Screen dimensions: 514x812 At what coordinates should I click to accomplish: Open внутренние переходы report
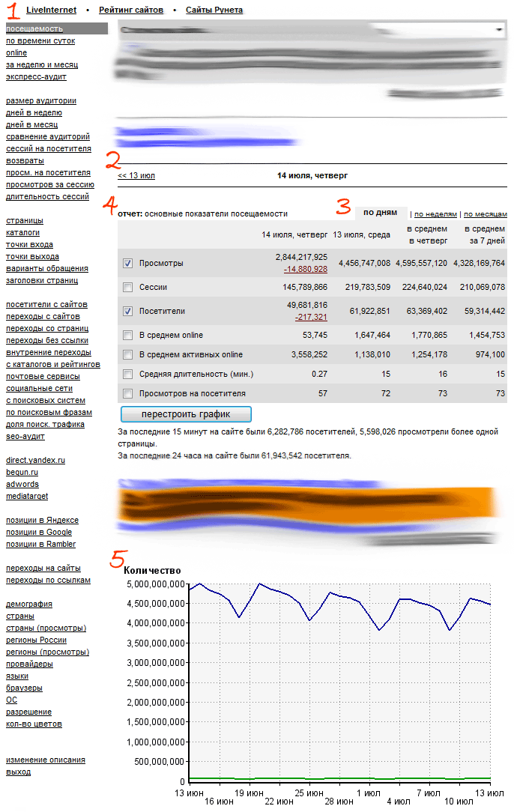[x=49, y=352]
